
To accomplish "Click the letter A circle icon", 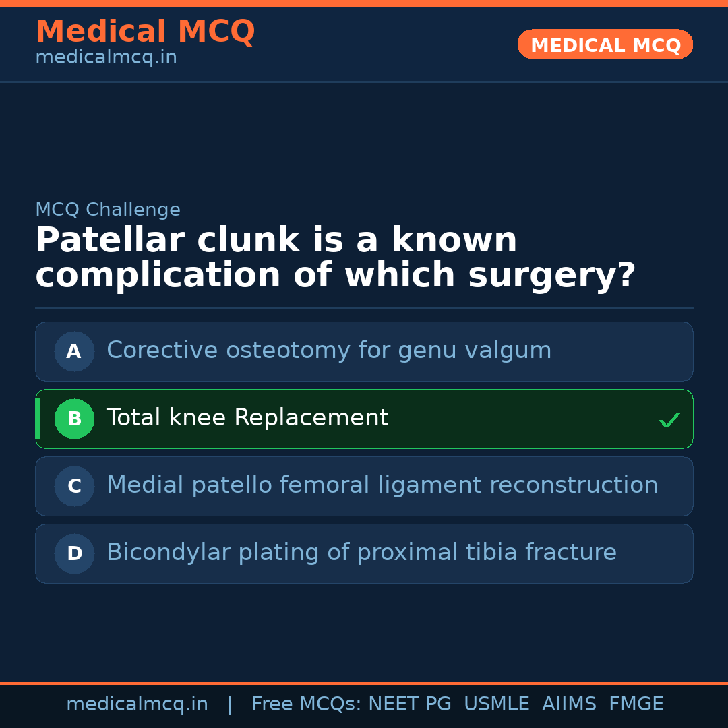I will click(x=74, y=351).
